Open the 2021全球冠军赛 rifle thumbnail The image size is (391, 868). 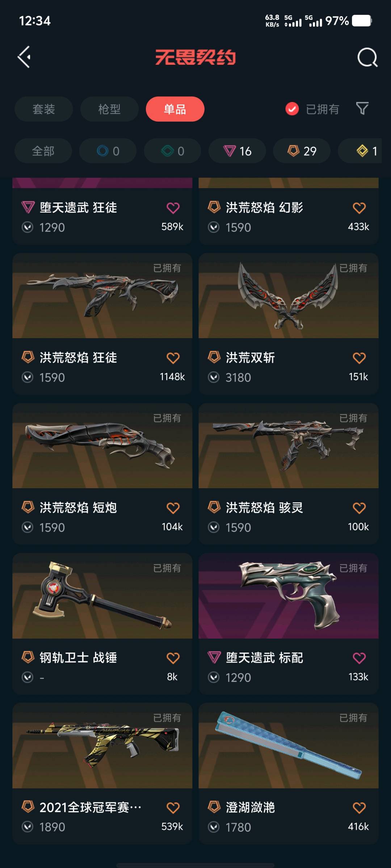point(102,746)
